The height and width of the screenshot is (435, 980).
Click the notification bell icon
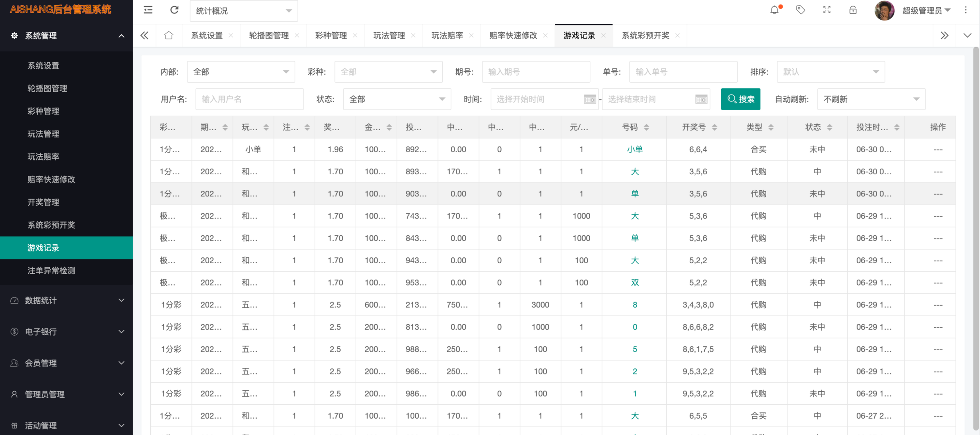click(774, 10)
